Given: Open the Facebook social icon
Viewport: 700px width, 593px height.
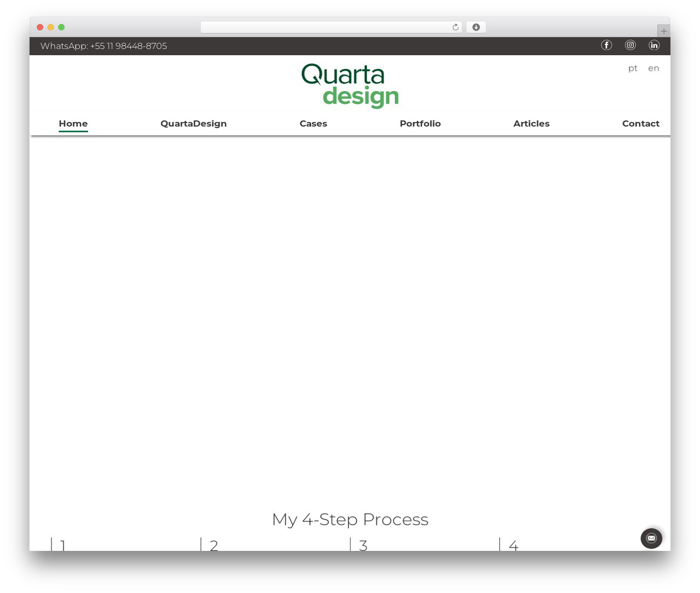Looking at the screenshot, I should coord(606,45).
